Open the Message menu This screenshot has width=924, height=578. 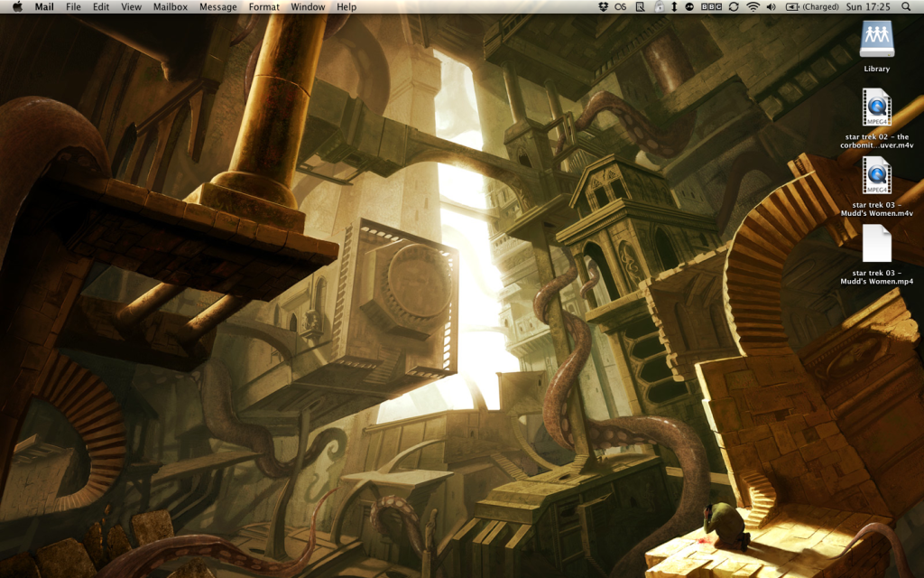(x=218, y=6)
